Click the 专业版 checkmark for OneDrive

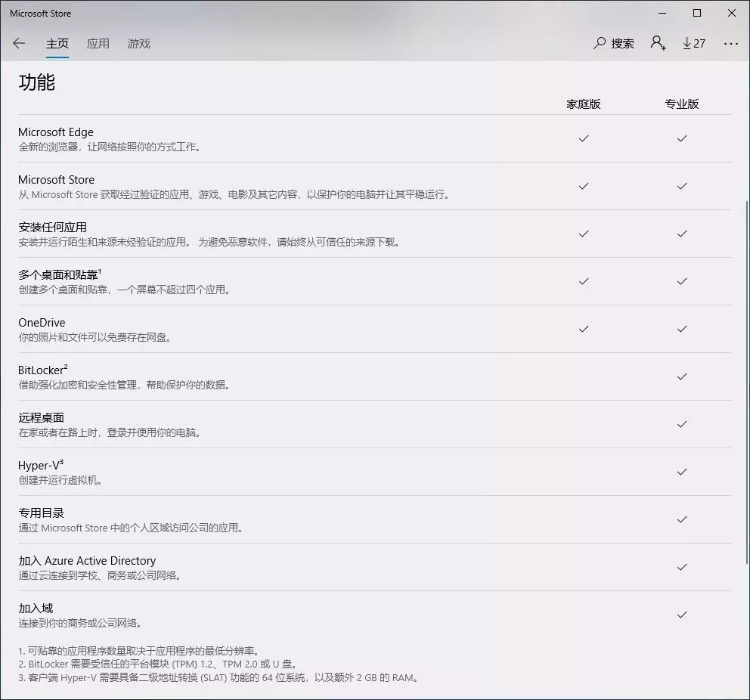tap(682, 329)
